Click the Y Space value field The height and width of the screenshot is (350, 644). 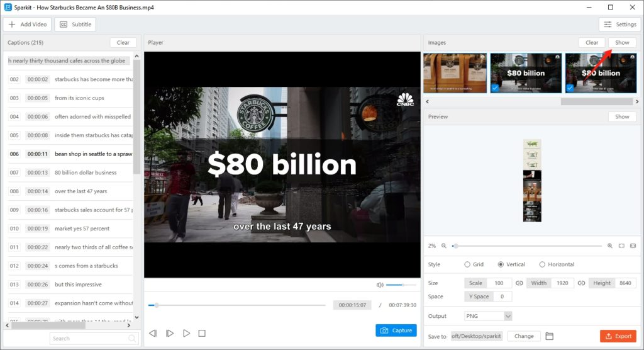coord(502,296)
